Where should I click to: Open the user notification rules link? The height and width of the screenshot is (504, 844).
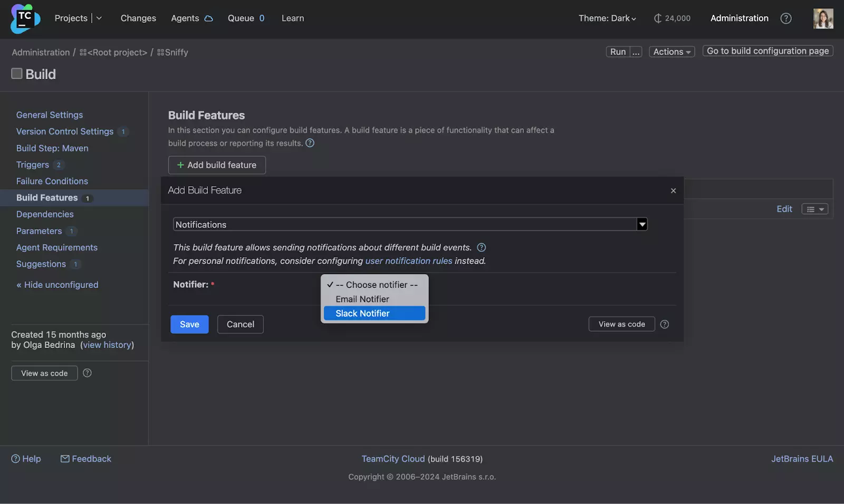tap(409, 260)
